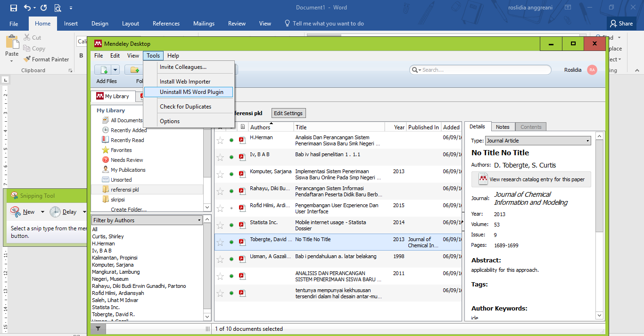The image size is (644, 336).
Task: Open the Add Files dropdown arrow
Action: pyautogui.click(x=115, y=70)
